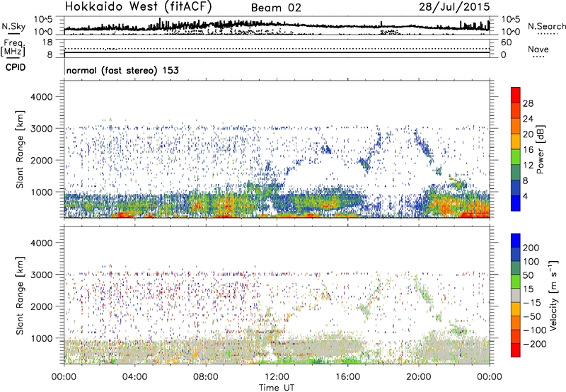566x392 pixels.
Task: Click the '16:00' time tick label
Action: click(347, 377)
